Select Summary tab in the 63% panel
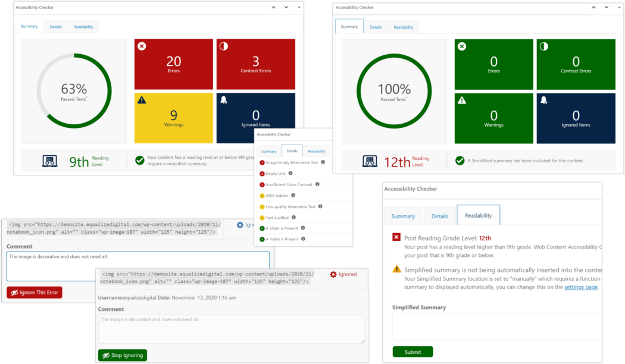 pyautogui.click(x=29, y=26)
